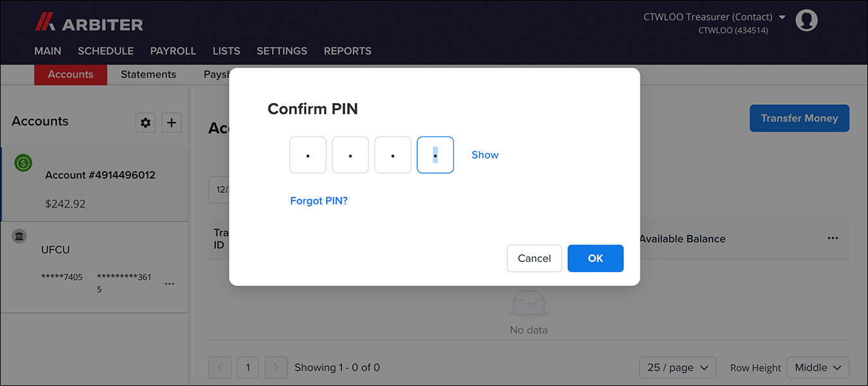Open the PAYROLL menu
Image resolution: width=868 pixels, height=386 pixels.
[x=173, y=51]
